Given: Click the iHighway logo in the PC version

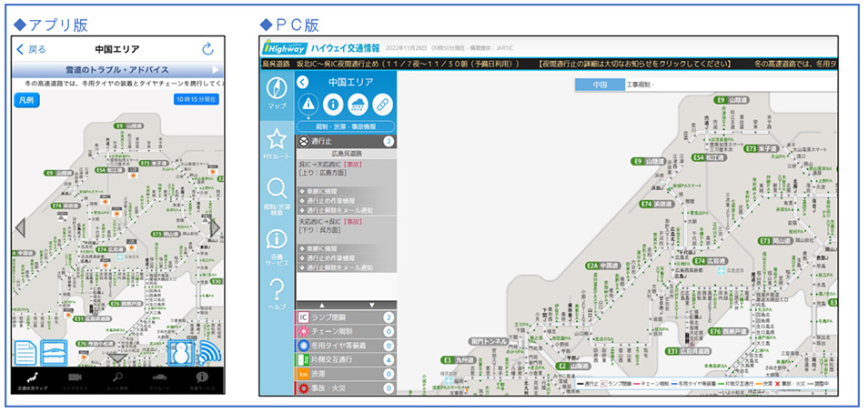Looking at the screenshot, I should (x=284, y=47).
